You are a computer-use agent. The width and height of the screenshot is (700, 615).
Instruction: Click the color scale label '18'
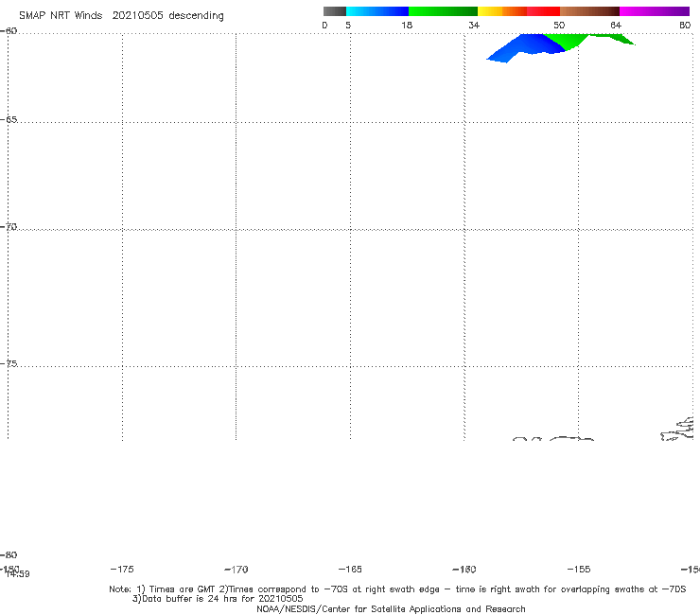point(407,25)
